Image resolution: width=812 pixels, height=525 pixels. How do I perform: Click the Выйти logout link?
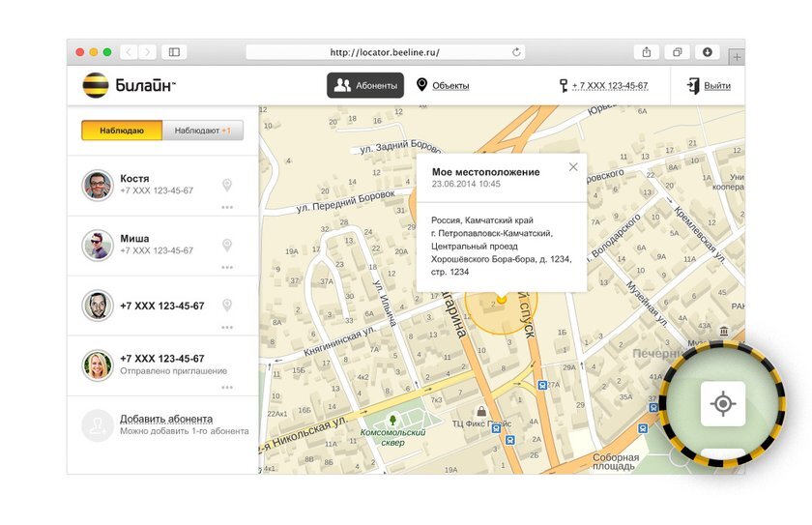[717, 85]
